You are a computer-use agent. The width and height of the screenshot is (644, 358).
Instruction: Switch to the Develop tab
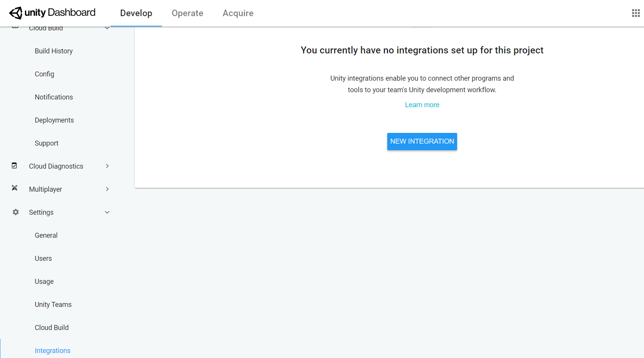(x=136, y=13)
